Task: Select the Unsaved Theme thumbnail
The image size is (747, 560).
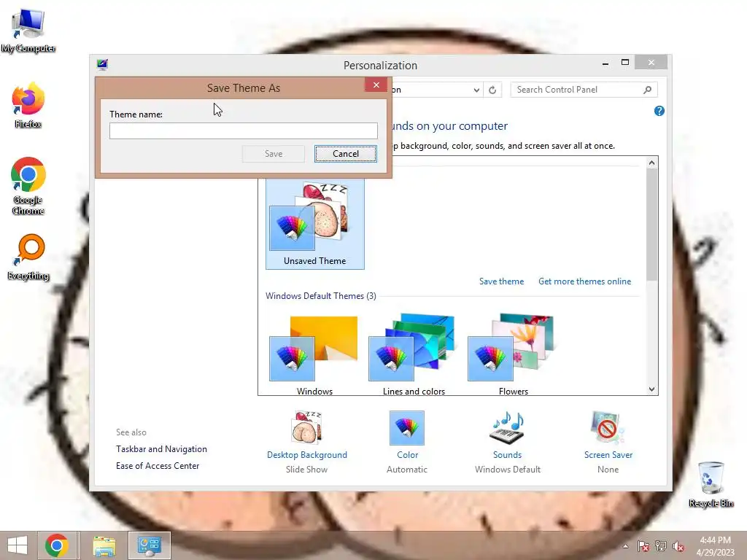Action: click(315, 223)
